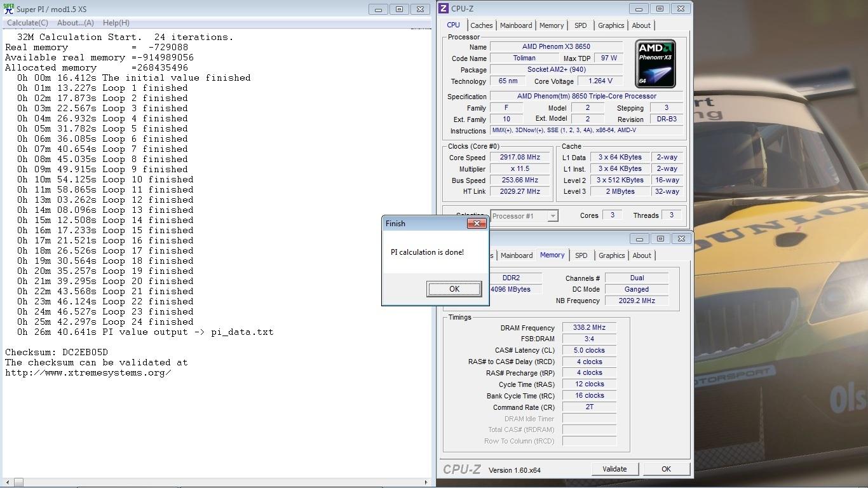Image resolution: width=868 pixels, height=488 pixels.
Task: Click the Multiplier value x 11.5
Action: click(x=520, y=169)
